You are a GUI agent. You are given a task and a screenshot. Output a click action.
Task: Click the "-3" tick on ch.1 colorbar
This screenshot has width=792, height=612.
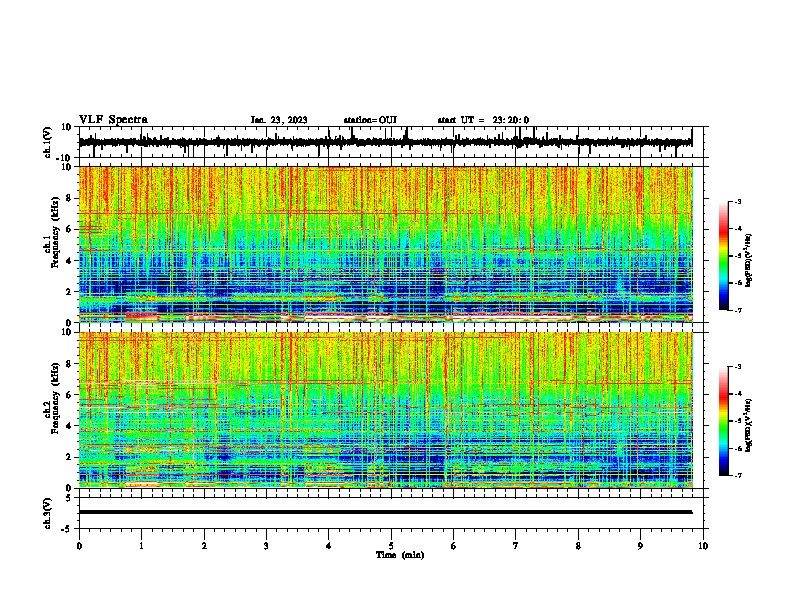(737, 202)
